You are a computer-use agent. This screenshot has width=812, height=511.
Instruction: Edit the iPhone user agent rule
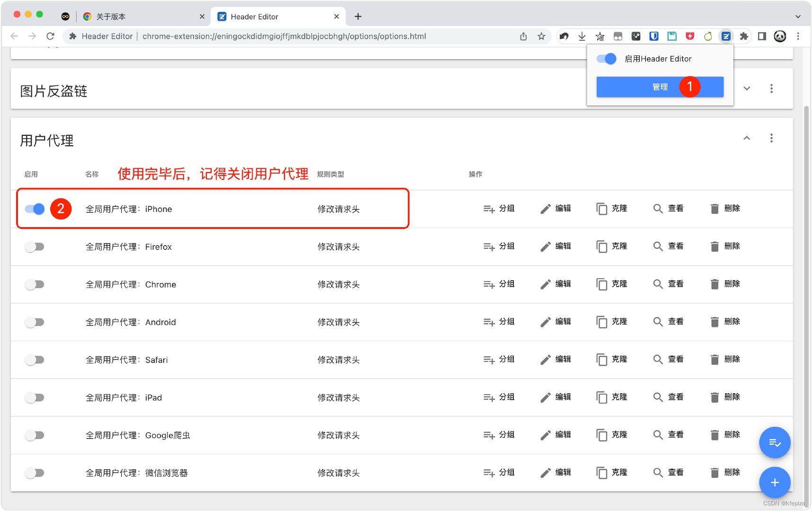(556, 209)
